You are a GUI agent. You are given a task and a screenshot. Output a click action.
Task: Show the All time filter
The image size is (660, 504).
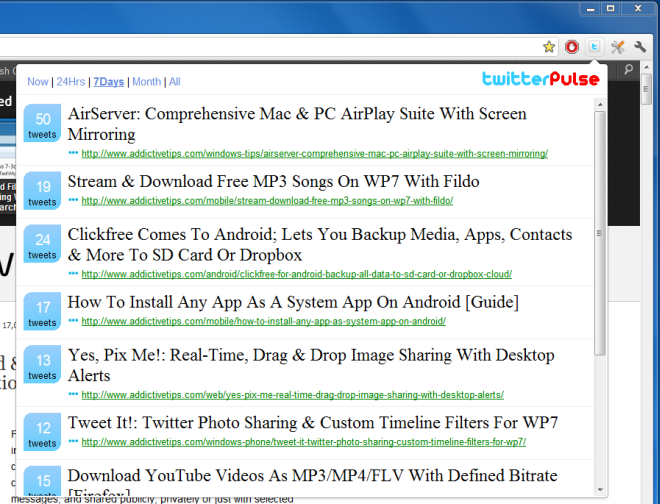[x=174, y=82]
